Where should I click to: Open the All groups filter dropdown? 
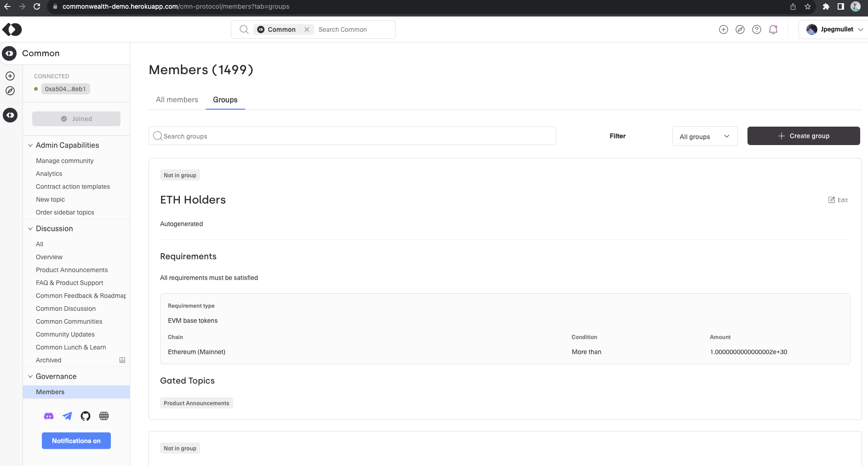click(x=705, y=136)
